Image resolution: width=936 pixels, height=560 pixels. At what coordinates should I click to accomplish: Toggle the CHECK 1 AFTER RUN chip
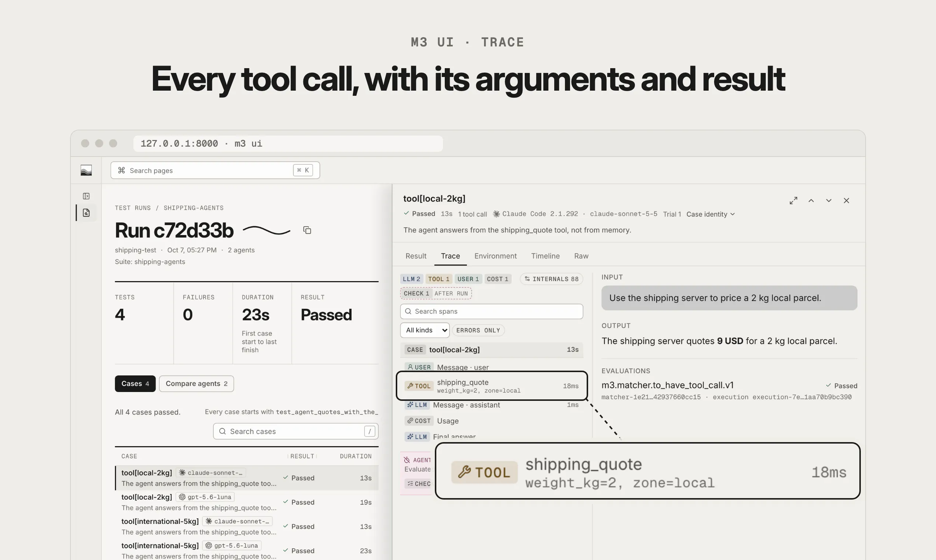pyautogui.click(x=436, y=293)
